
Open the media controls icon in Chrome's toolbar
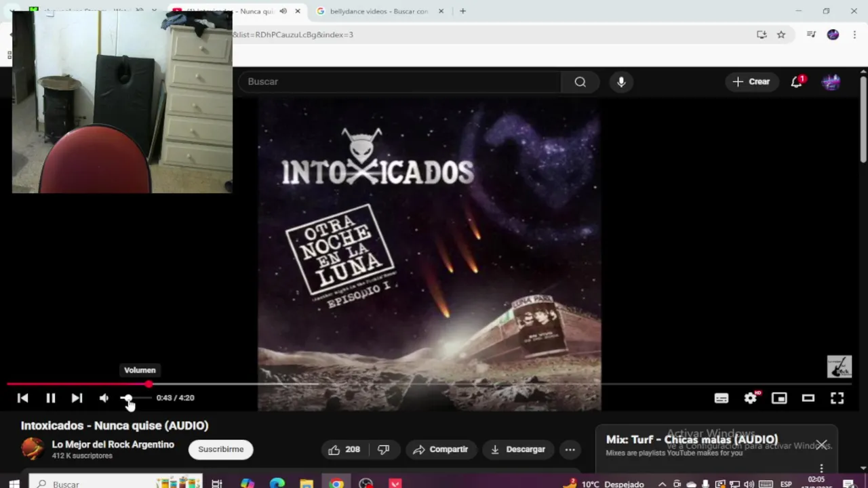pyautogui.click(x=811, y=35)
